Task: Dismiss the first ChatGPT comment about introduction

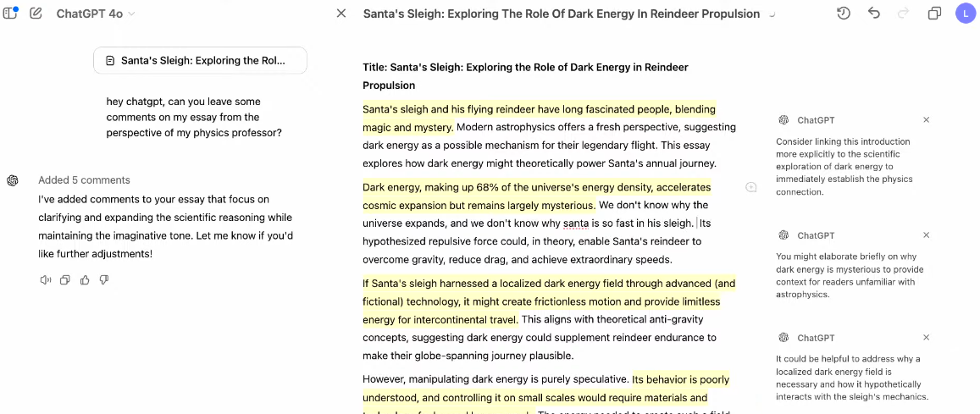Action: point(926,120)
